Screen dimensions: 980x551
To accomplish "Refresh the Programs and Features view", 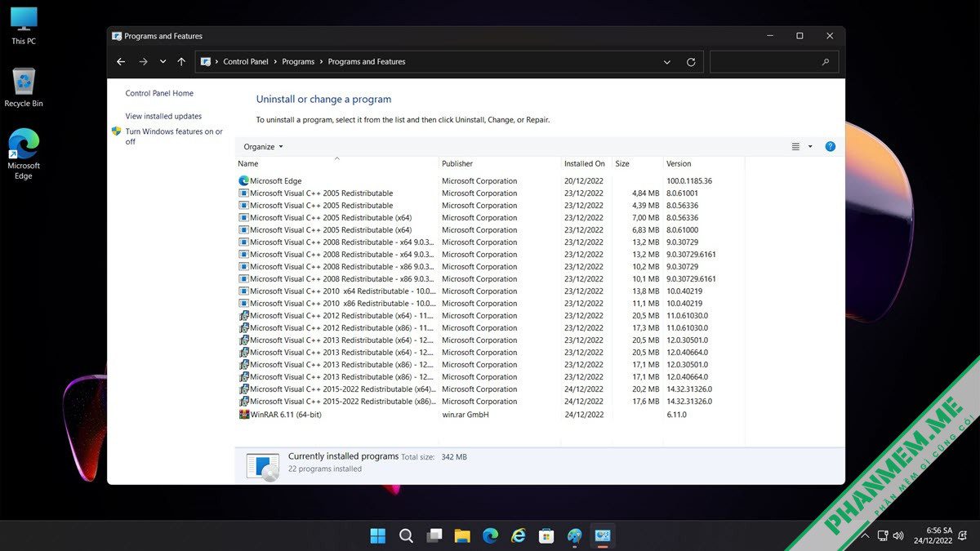I will pos(691,62).
